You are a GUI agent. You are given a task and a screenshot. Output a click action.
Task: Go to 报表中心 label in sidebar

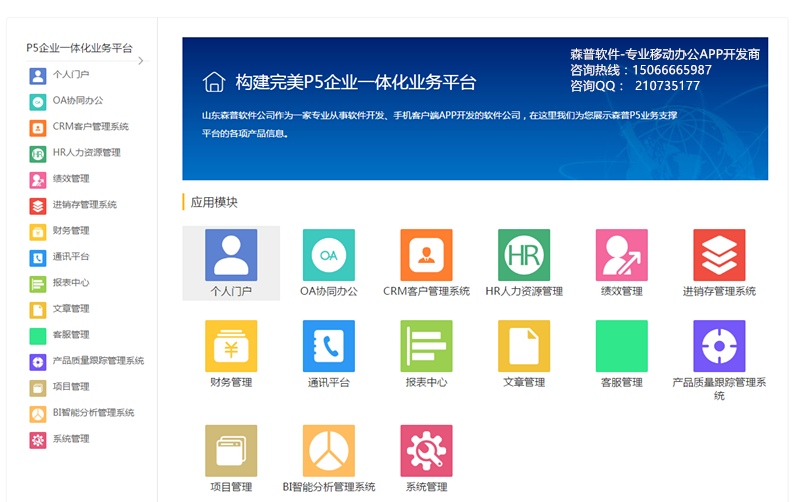coord(71,283)
